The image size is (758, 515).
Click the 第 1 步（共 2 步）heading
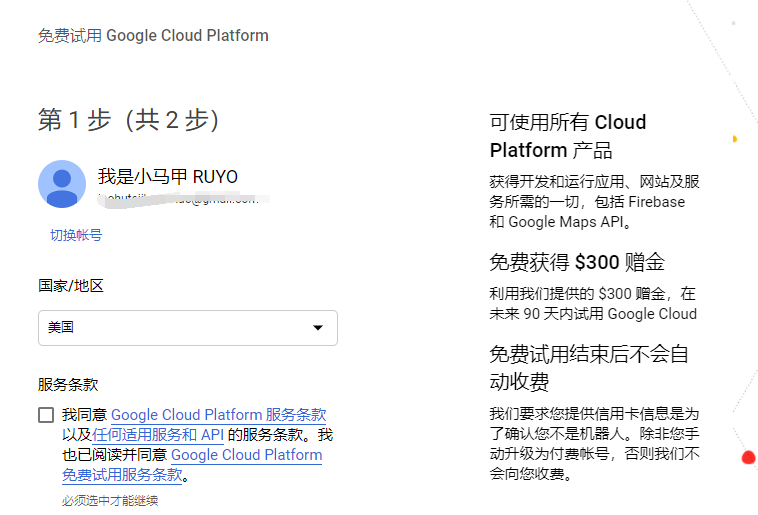click(129, 120)
